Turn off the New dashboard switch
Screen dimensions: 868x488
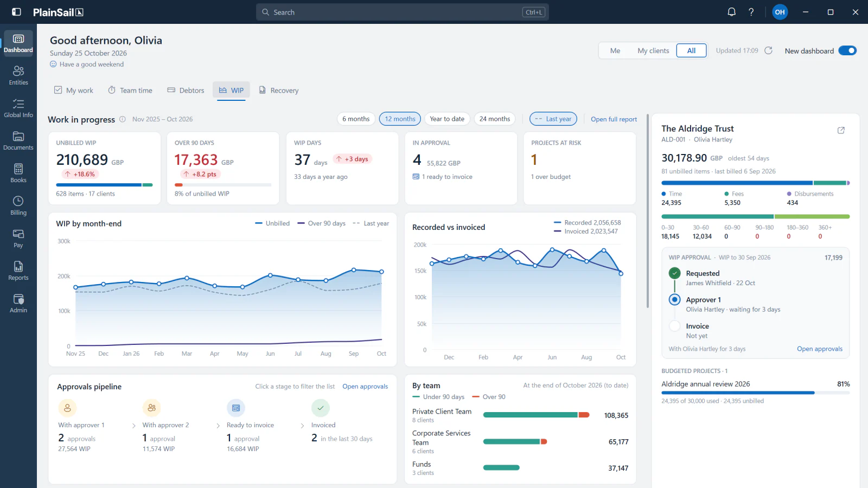(847, 50)
